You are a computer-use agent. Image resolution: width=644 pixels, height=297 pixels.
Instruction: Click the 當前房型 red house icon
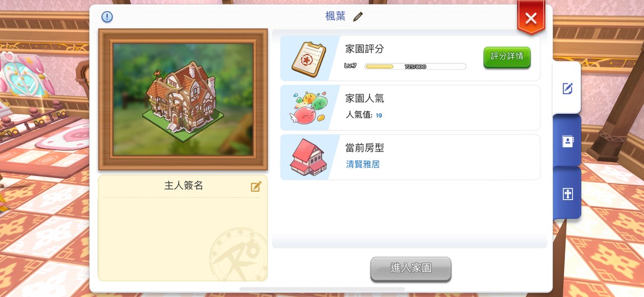308,157
